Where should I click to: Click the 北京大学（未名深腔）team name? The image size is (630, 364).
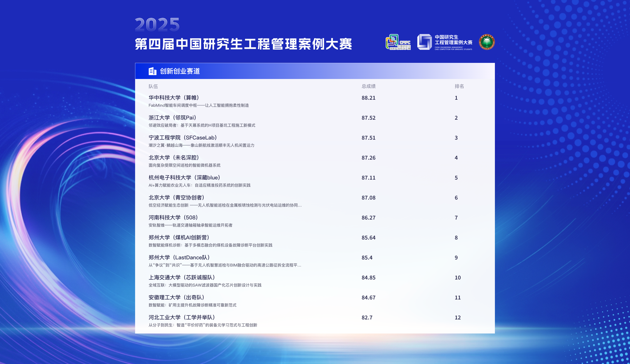[174, 158]
